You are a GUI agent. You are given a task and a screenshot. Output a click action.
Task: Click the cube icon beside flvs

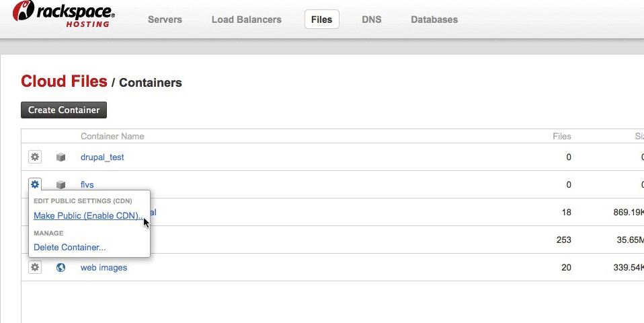[61, 185]
